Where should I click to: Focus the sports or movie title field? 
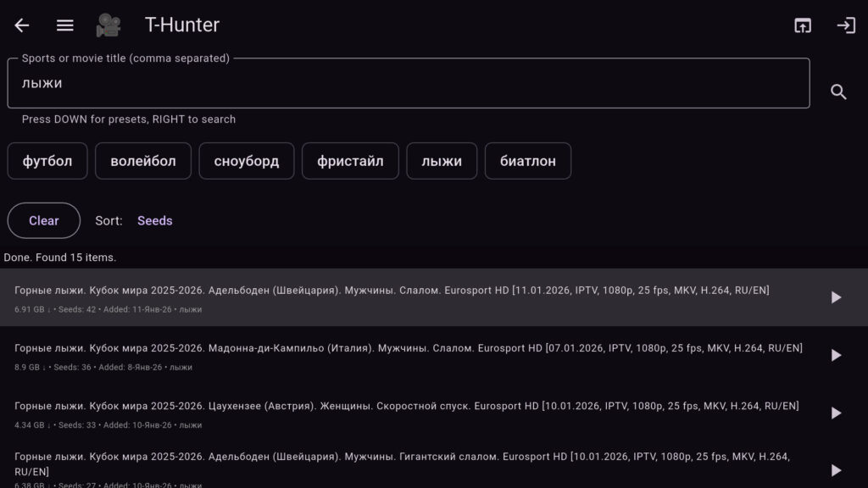pos(407,84)
